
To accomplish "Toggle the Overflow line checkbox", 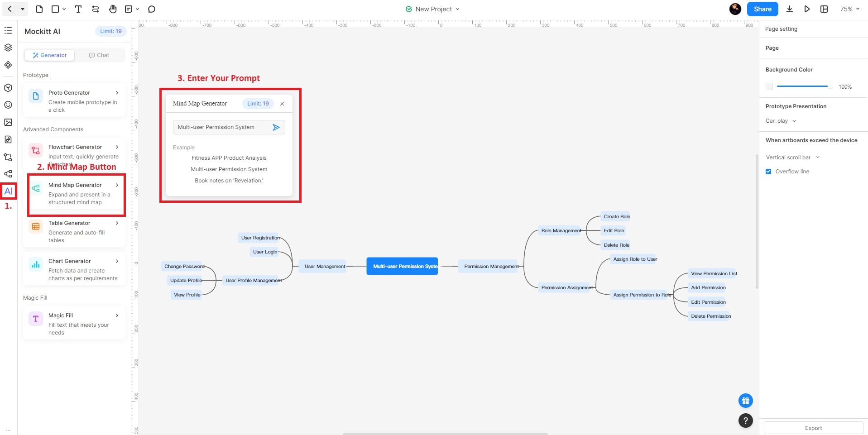I will pyautogui.click(x=768, y=172).
